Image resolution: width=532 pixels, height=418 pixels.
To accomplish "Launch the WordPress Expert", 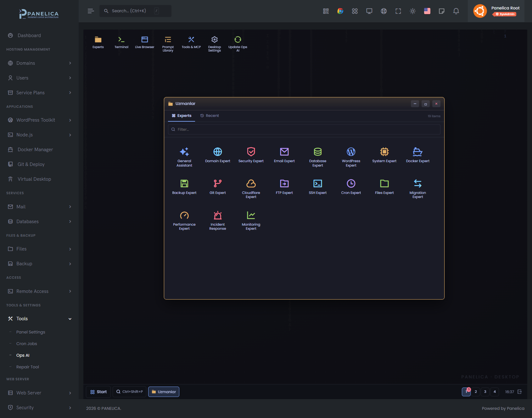I will [351, 157].
